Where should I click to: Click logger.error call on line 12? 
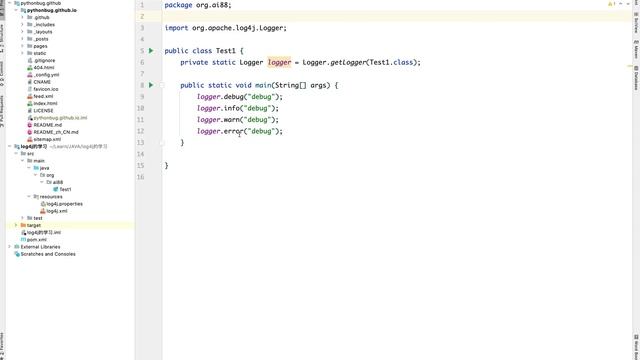(x=240, y=131)
